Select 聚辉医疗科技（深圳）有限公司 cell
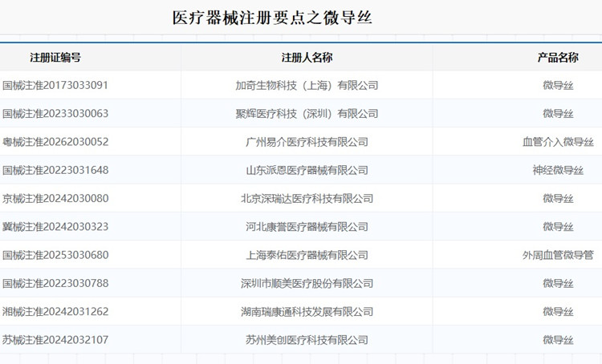602x364 pixels. pos(307,114)
